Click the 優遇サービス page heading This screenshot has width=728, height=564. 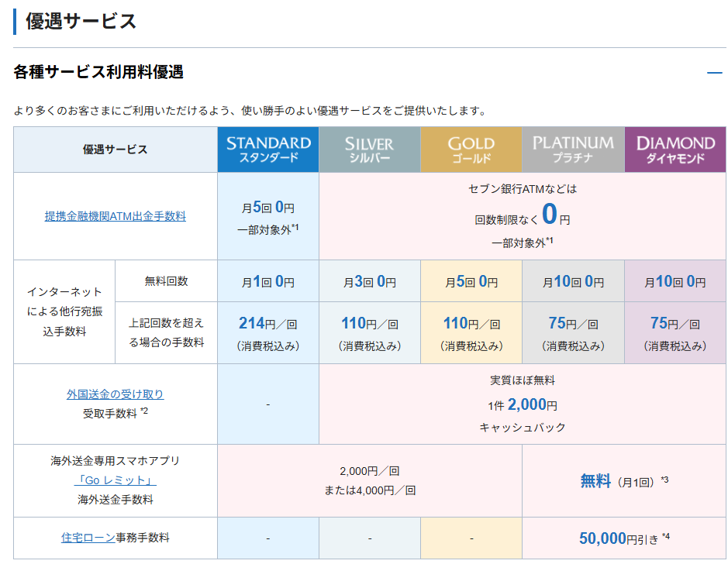[81, 22]
